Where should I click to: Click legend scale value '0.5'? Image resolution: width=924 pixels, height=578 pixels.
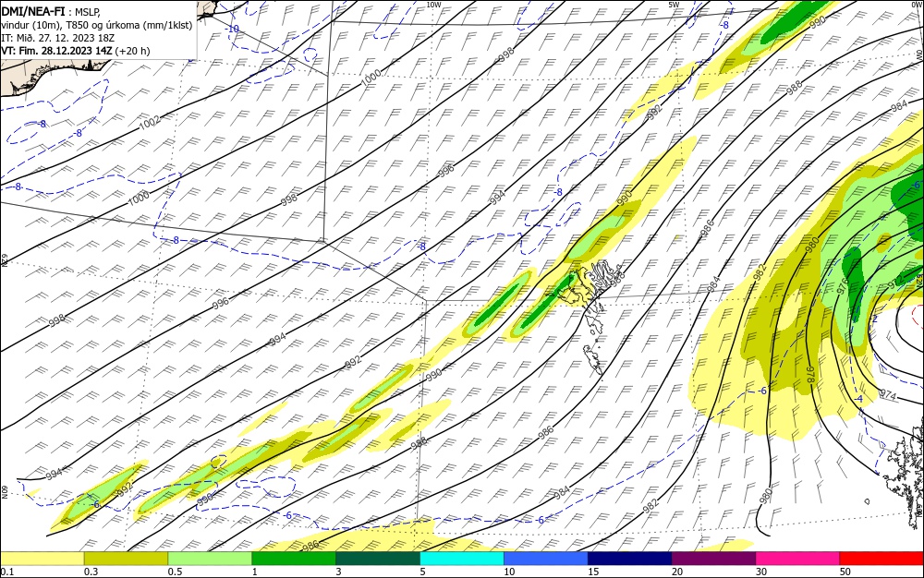pos(175,572)
